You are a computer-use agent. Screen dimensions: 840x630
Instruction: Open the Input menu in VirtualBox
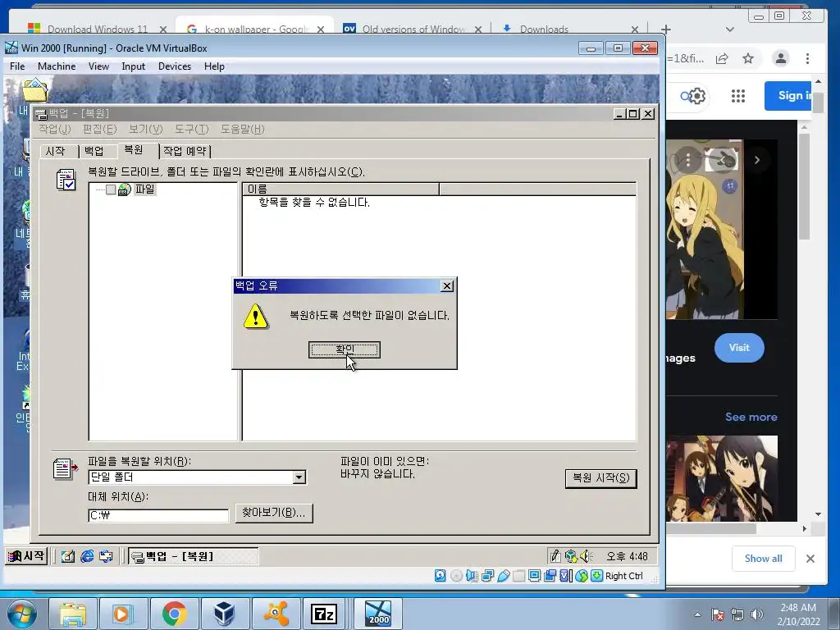pos(133,66)
